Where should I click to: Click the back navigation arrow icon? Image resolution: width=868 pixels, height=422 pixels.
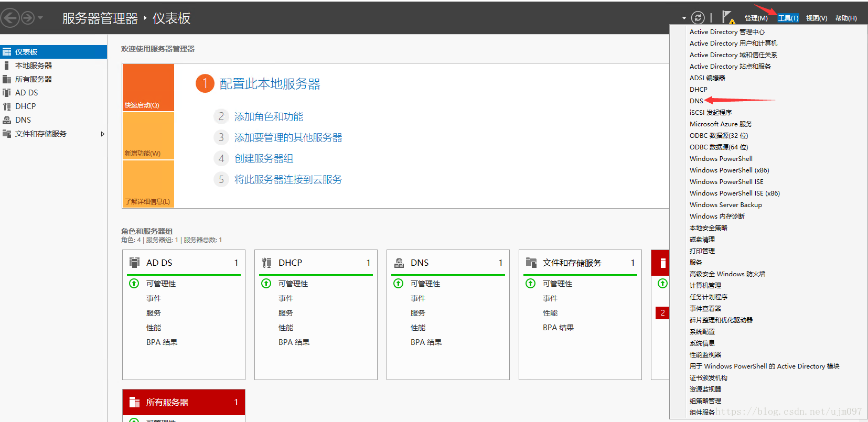click(x=9, y=18)
